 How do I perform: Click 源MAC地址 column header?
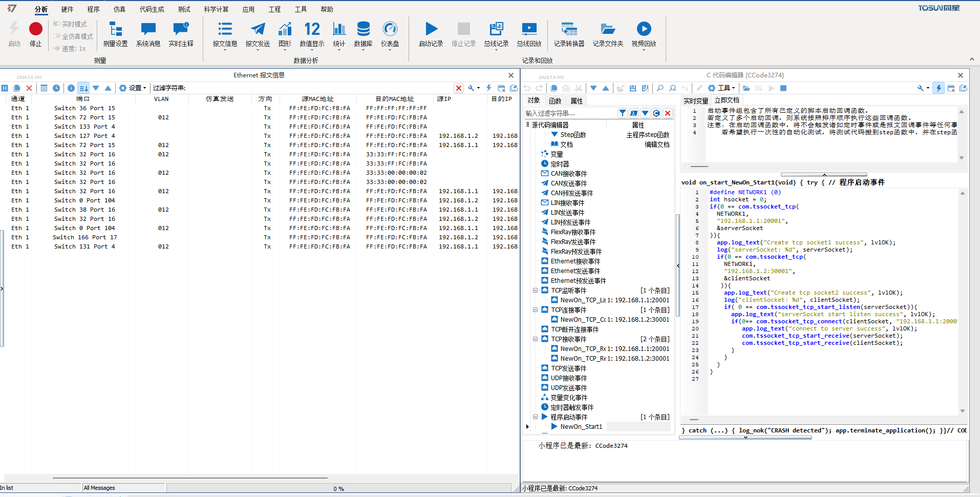click(x=317, y=99)
